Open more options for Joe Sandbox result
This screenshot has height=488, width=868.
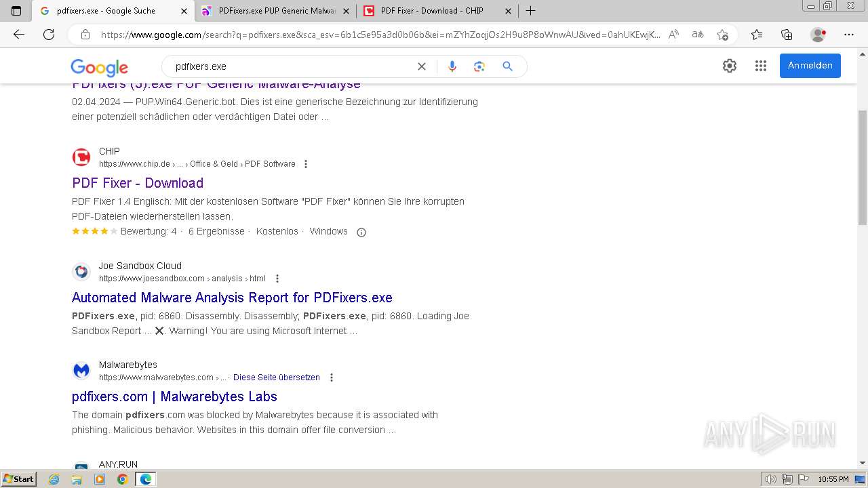[x=277, y=279]
